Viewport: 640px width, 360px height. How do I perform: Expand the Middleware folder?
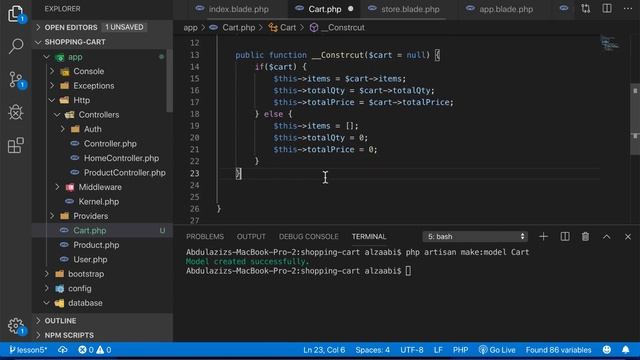100,187
